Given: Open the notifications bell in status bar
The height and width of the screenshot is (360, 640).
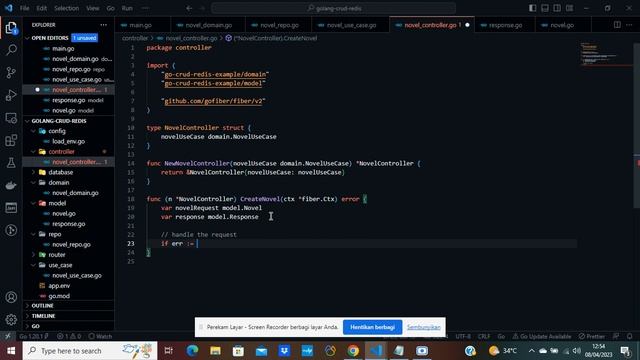Looking at the screenshot, I should point(629,336).
